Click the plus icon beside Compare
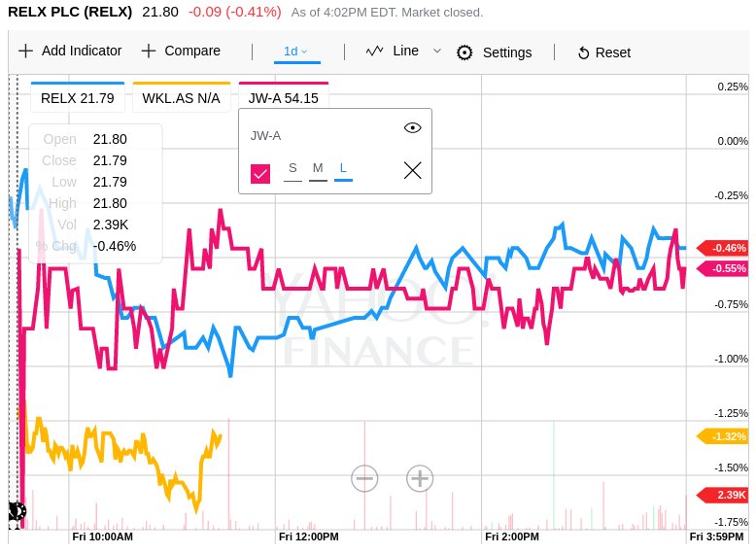The width and height of the screenshot is (756, 554). (x=149, y=51)
